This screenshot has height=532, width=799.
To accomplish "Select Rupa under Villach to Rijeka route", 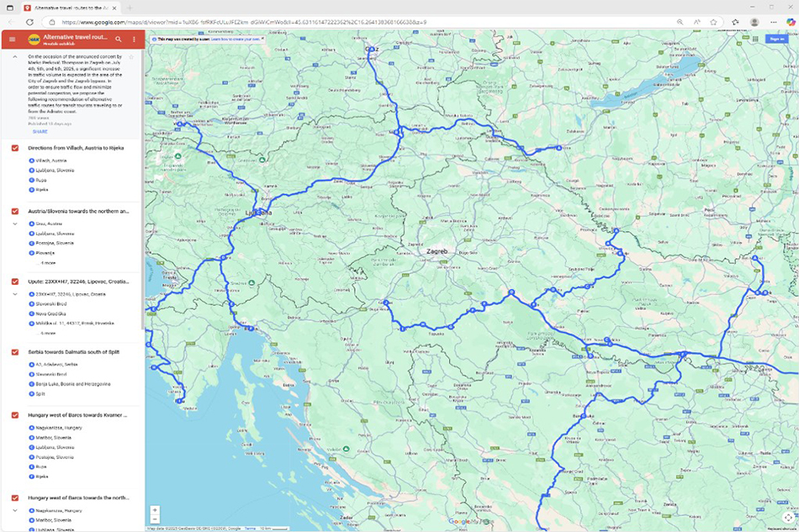I will pos(40,180).
